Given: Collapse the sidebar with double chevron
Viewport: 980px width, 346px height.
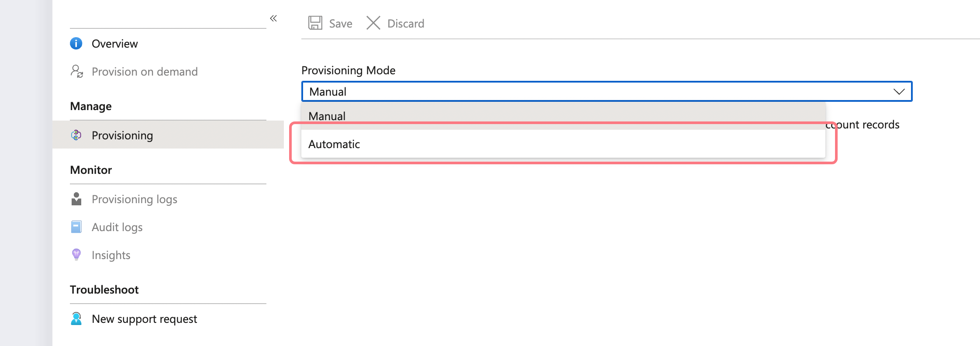Looking at the screenshot, I should tap(273, 18).
